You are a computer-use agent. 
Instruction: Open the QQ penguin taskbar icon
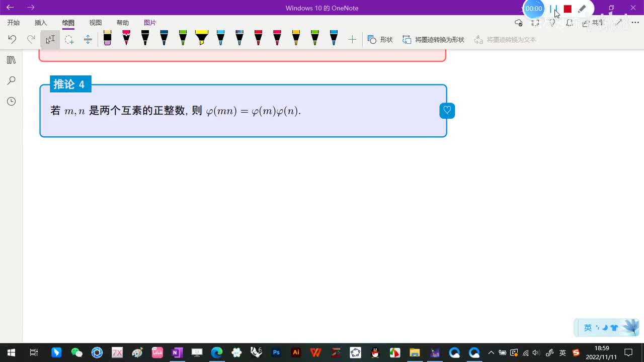[375, 352]
